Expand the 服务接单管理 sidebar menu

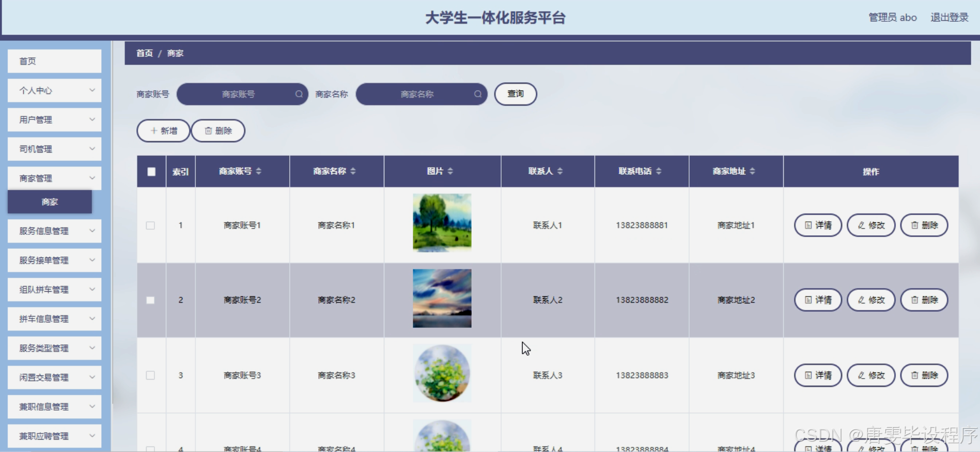click(x=54, y=260)
